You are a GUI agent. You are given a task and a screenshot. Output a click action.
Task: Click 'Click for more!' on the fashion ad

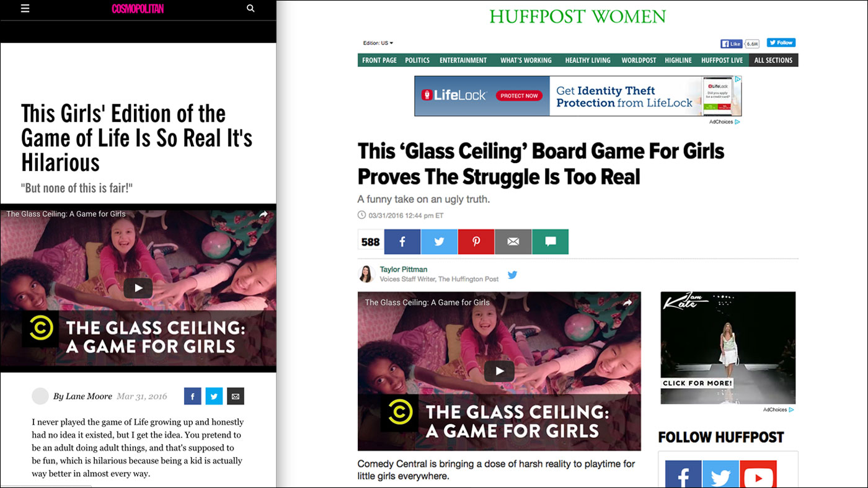coord(697,383)
